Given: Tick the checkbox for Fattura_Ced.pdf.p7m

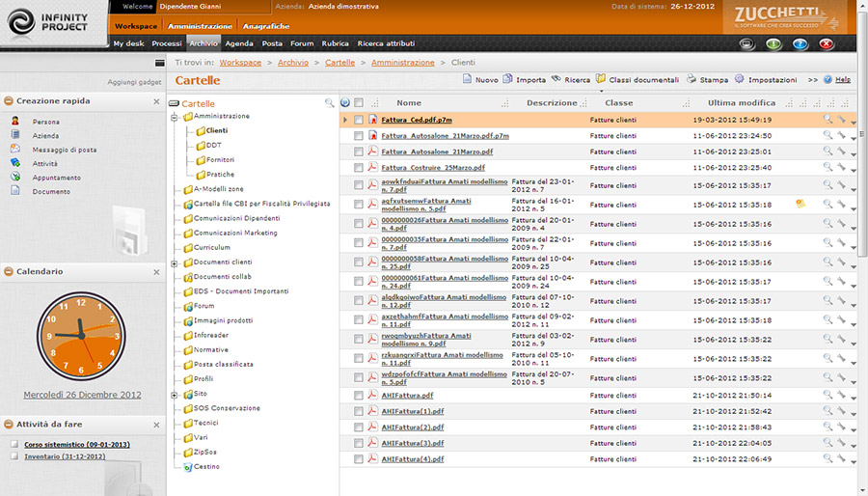Looking at the screenshot, I should [359, 121].
